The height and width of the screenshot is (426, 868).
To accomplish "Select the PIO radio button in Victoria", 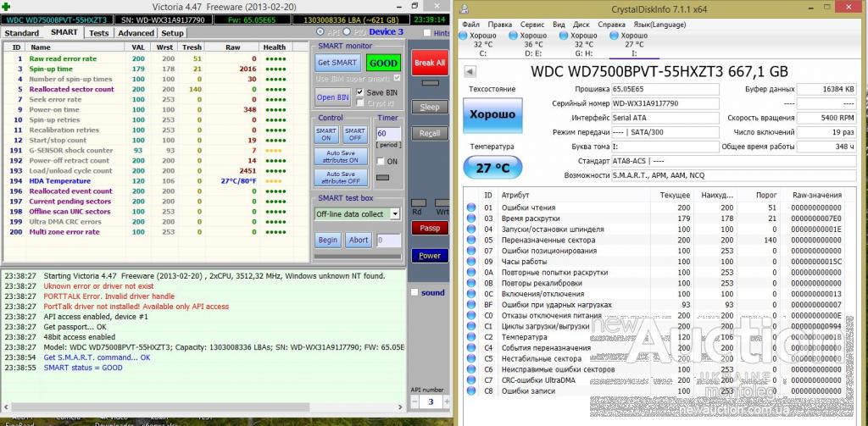I will pyautogui.click(x=347, y=31).
